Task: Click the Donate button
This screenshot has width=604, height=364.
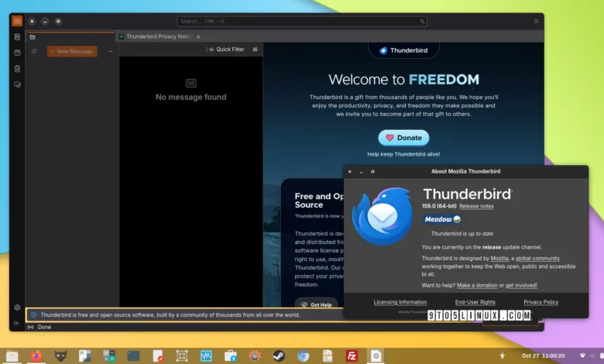Action: click(403, 138)
